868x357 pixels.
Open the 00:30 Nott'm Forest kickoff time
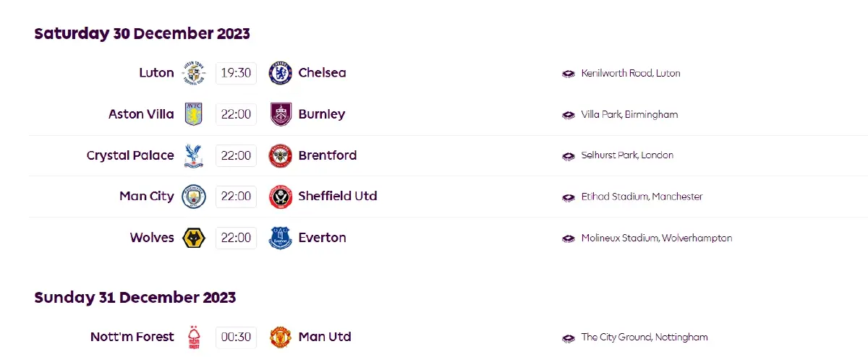click(236, 337)
